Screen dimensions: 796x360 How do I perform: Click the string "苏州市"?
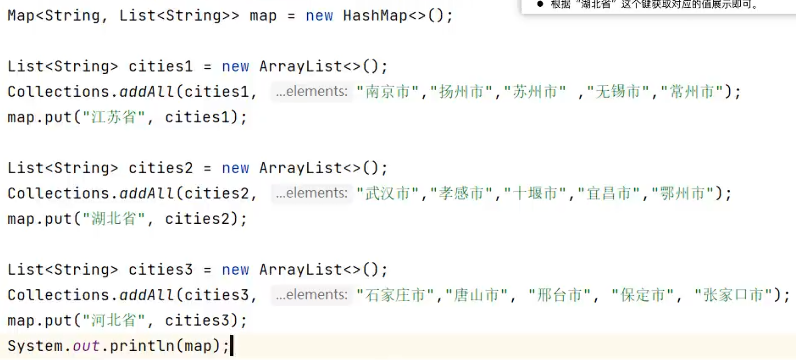coord(537,92)
